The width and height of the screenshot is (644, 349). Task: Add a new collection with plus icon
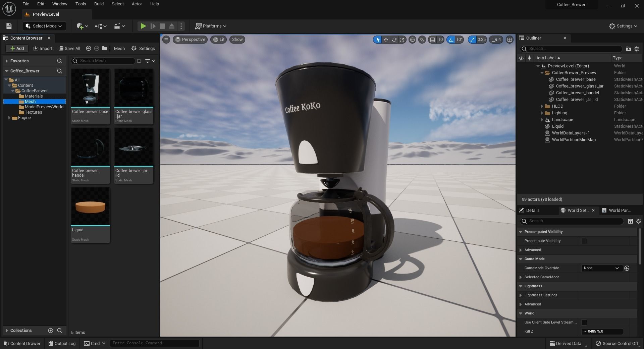(51, 331)
